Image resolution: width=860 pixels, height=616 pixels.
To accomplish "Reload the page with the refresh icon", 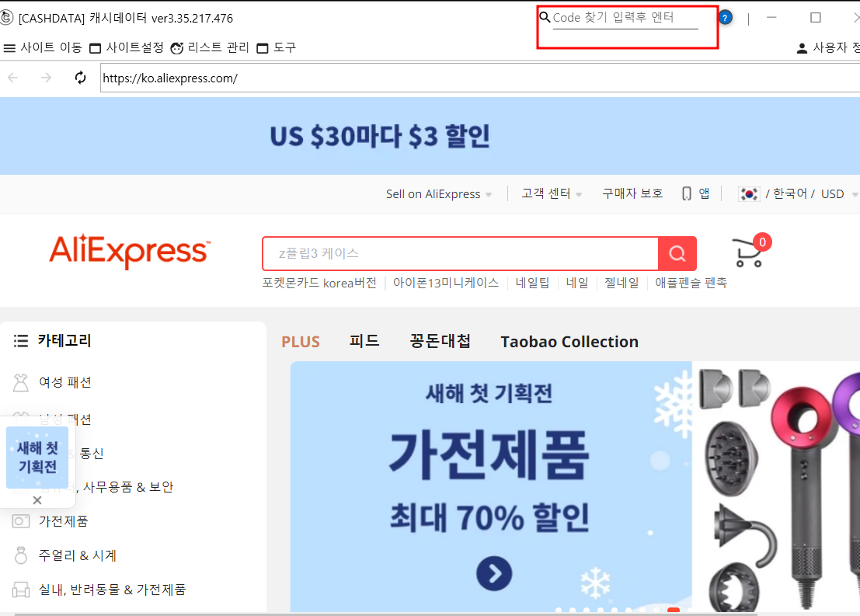I will pos(81,78).
